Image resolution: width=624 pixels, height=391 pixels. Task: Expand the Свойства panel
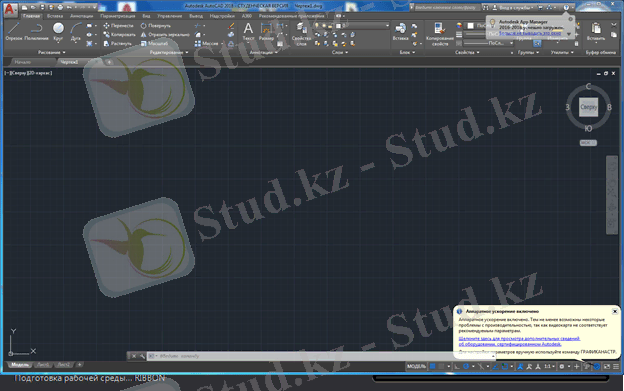467,52
